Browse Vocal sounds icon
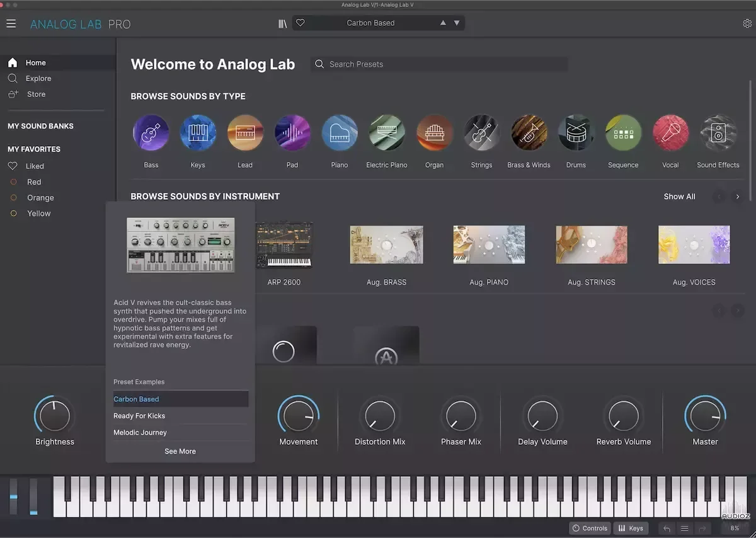This screenshot has height=538, width=756. pos(670,133)
